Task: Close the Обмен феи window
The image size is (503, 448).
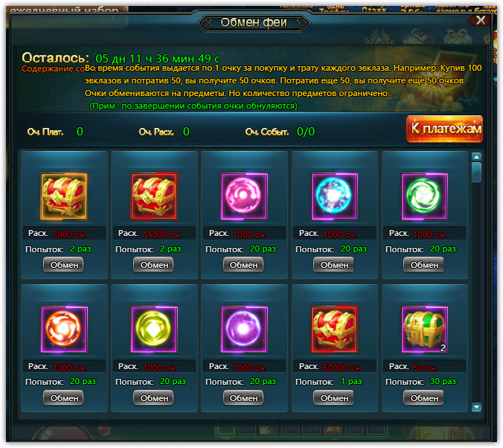Action: pyautogui.click(x=480, y=20)
